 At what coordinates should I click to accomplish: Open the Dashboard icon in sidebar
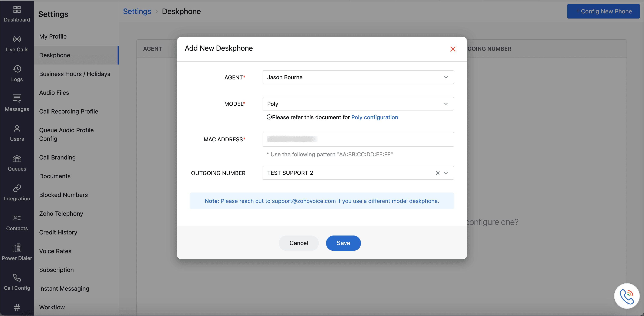(x=17, y=10)
